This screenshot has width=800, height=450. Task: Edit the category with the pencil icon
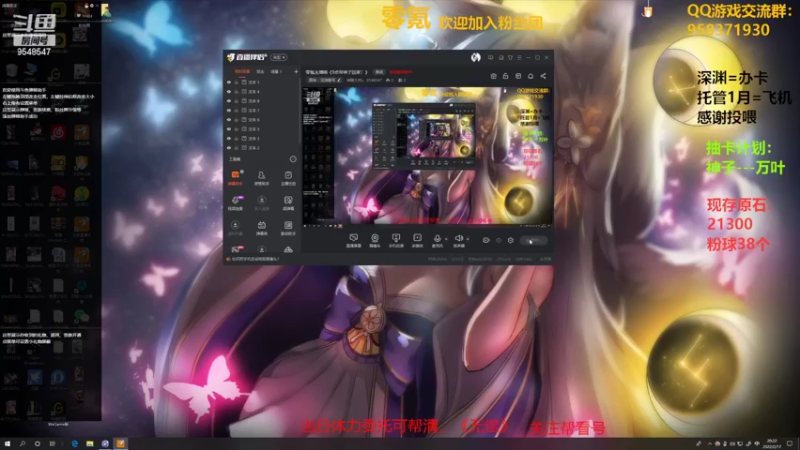click(339, 80)
